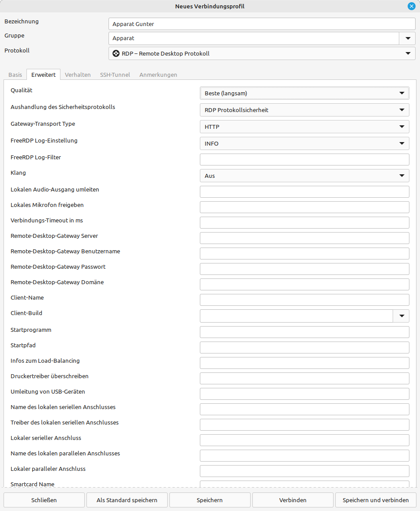
Task: Click the Speichern button
Action: click(210, 500)
